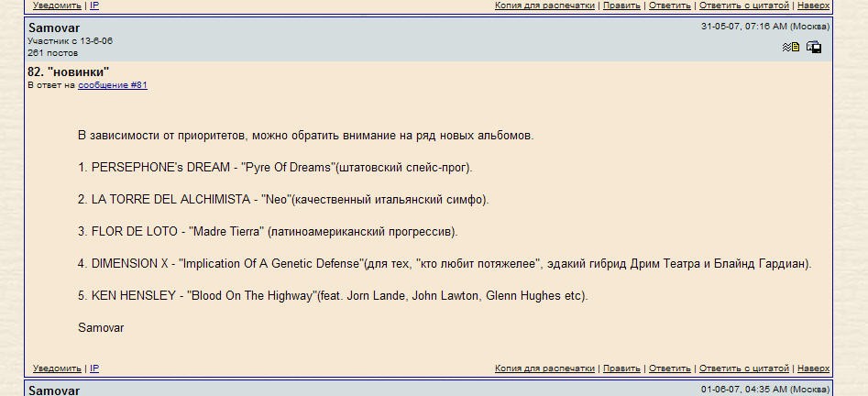868x396 pixels.
Task: Click the floppy disk icon in post 82 header
Action: tap(814, 47)
